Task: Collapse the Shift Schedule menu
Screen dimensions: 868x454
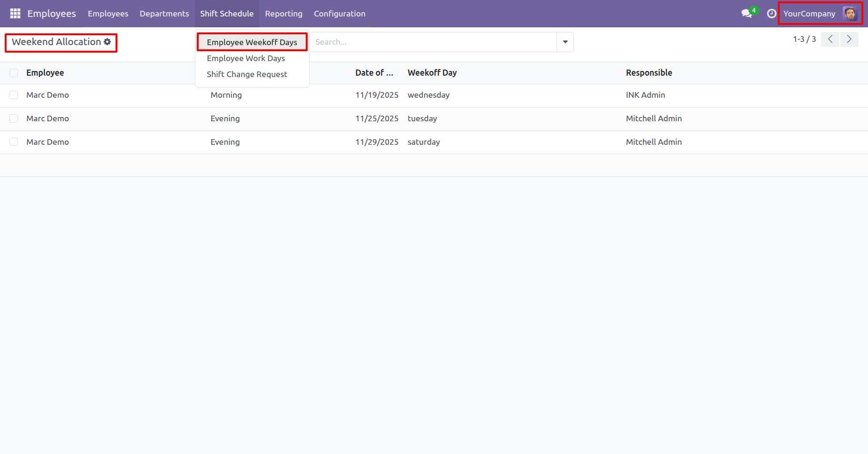Action: [227, 14]
